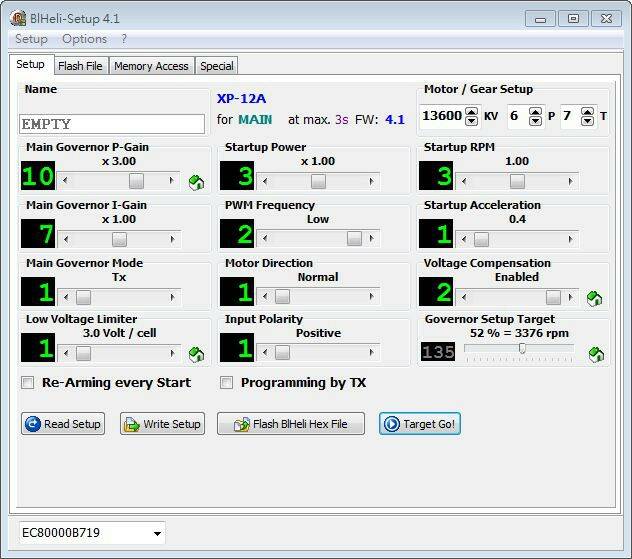Screen dimensions: 632x559
Task: Click right arrow of Startup Power scrollbar
Action: click(371, 181)
